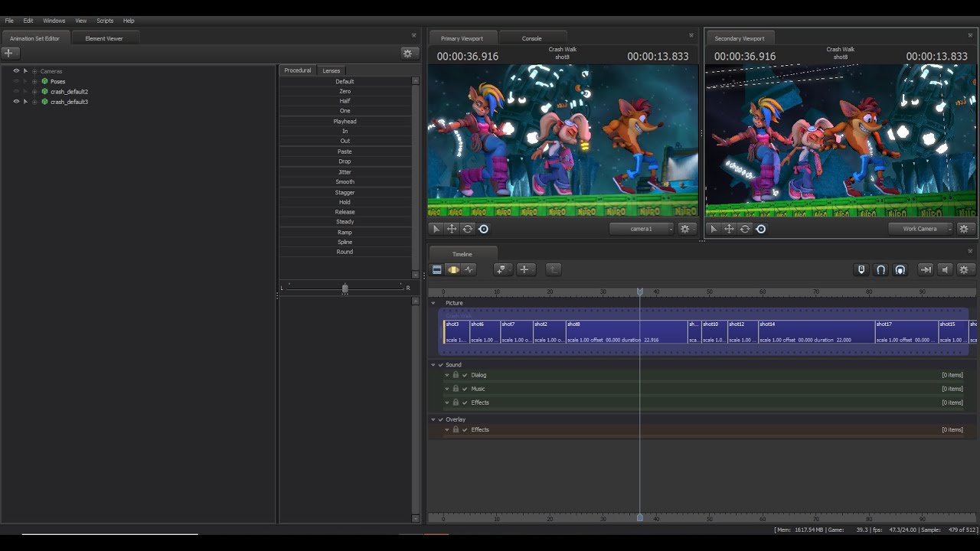Click the timeline up-level arrow button
The image size is (980, 551).
(x=554, y=269)
